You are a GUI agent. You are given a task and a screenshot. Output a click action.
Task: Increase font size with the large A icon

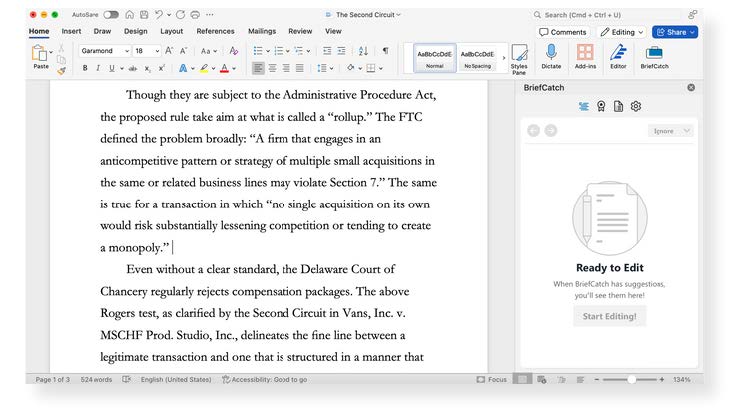pos(169,51)
